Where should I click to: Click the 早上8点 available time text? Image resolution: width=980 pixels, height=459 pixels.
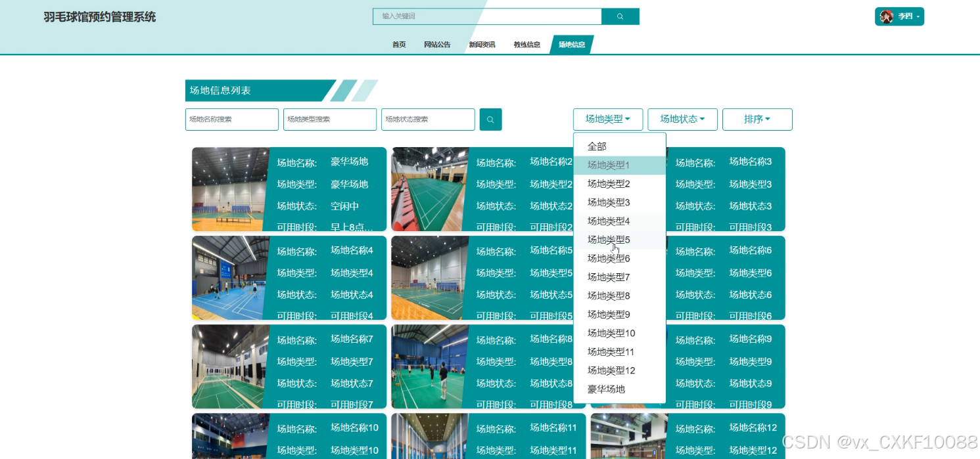coord(352,227)
